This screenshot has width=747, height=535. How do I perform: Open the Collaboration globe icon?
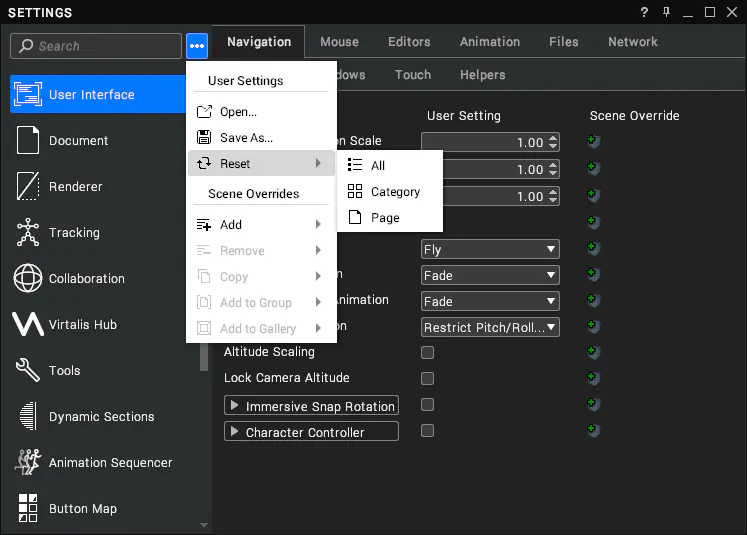(x=28, y=278)
